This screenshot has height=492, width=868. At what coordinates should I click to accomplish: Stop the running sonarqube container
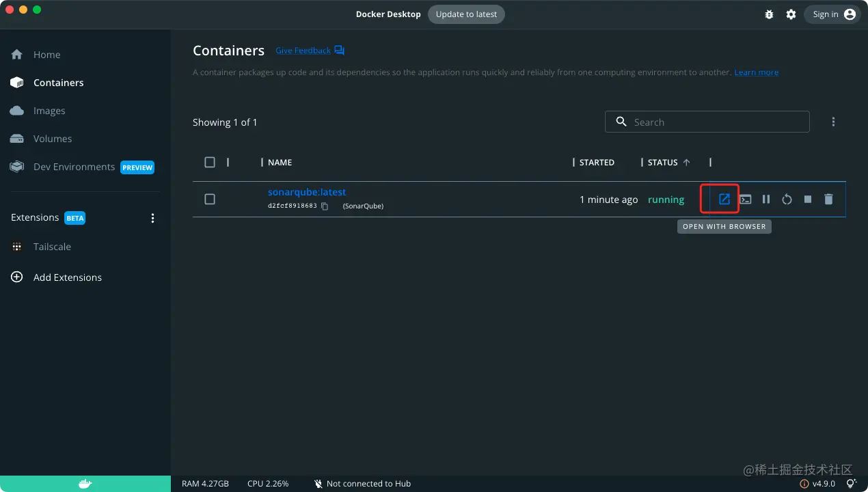coord(808,200)
